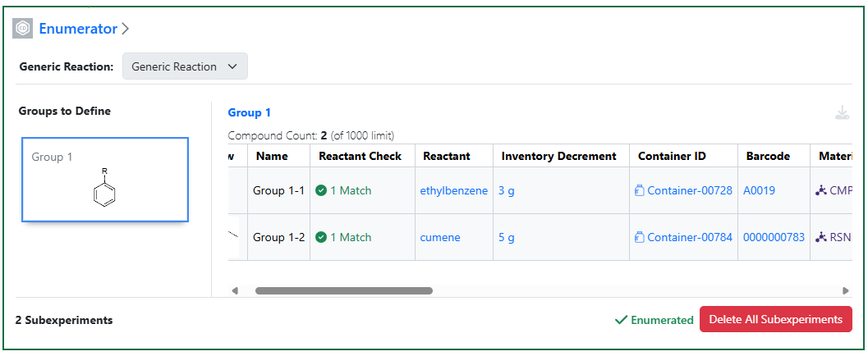Image resolution: width=868 pixels, height=356 pixels.
Task: Click the material icon in ethylbenzene row
Action: [x=820, y=191]
